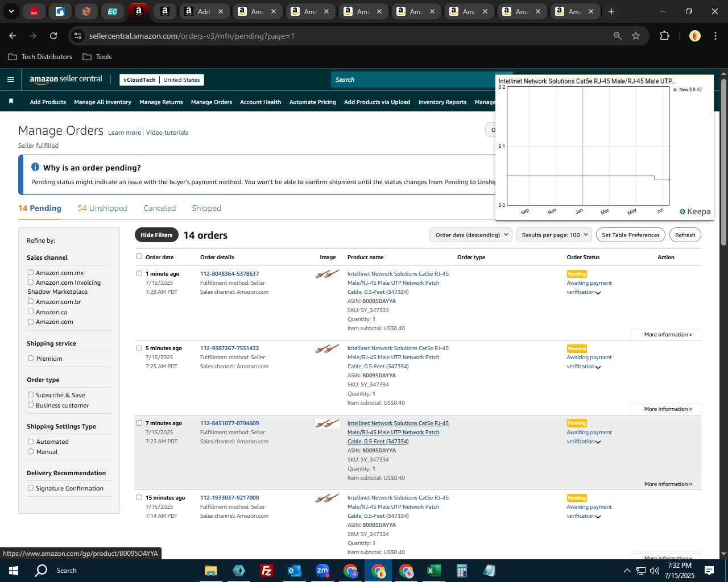Open the Chrome extensions puzzle icon

(x=664, y=36)
